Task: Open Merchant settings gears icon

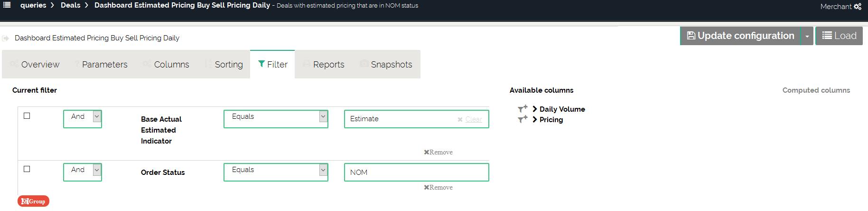Action: click(x=858, y=7)
